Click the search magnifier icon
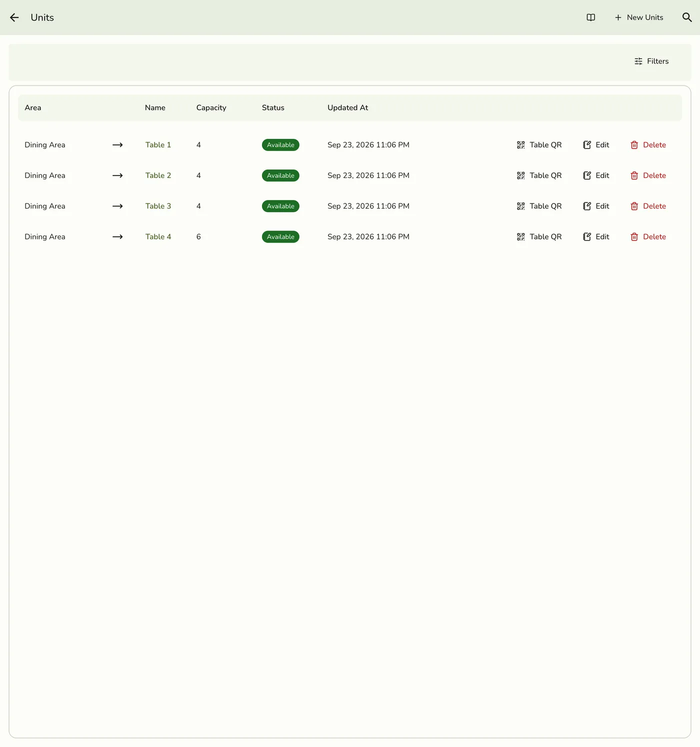 click(x=687, y=17)
